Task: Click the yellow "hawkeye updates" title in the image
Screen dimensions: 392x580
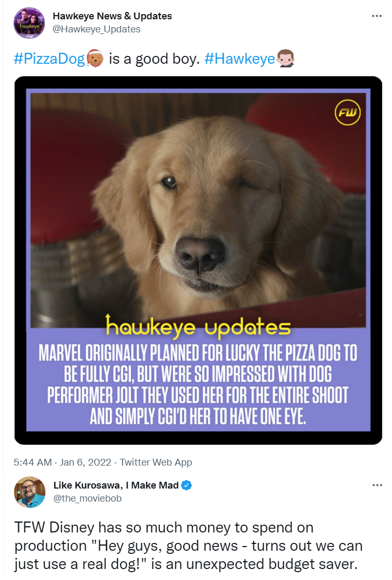Action: (198, 328)
